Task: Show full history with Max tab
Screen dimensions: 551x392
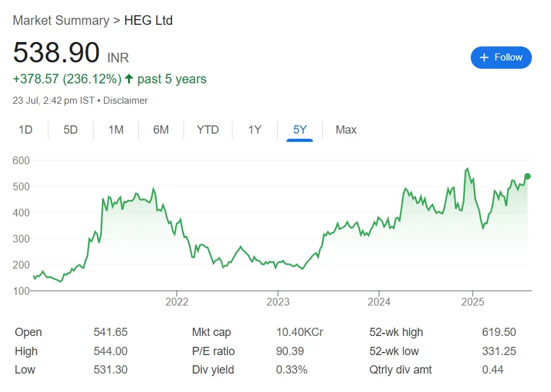Action: click(x=346, y=130)
